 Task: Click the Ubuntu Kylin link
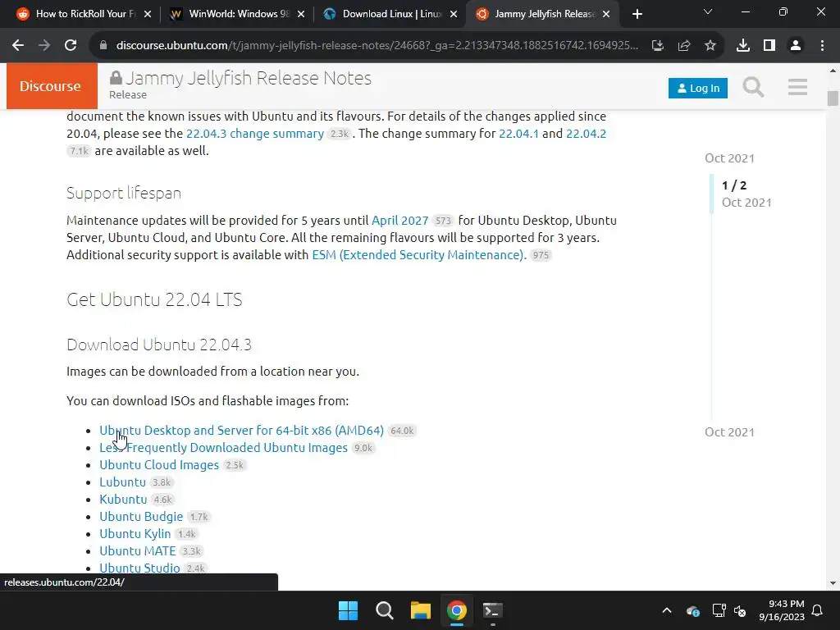point(135,533)
